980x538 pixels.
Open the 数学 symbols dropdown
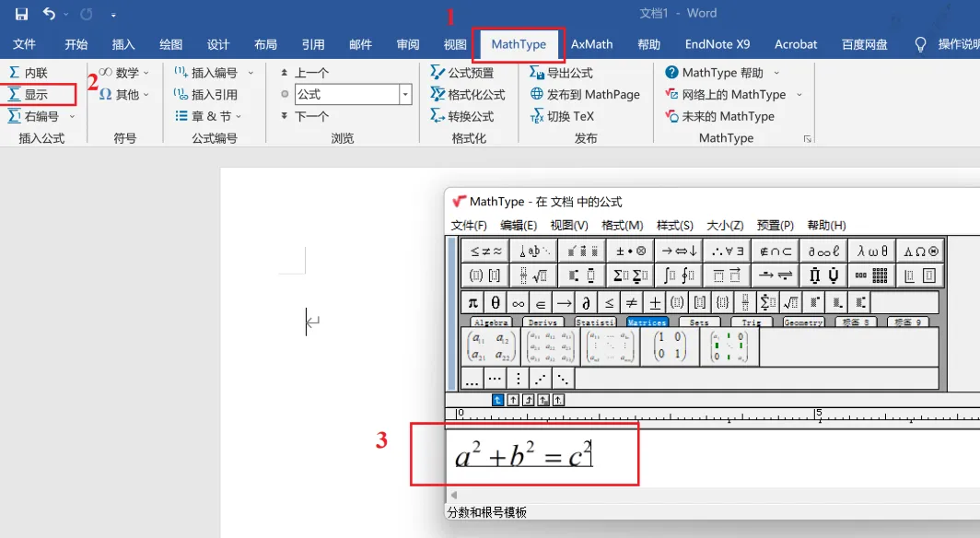[x=123, y=73]
